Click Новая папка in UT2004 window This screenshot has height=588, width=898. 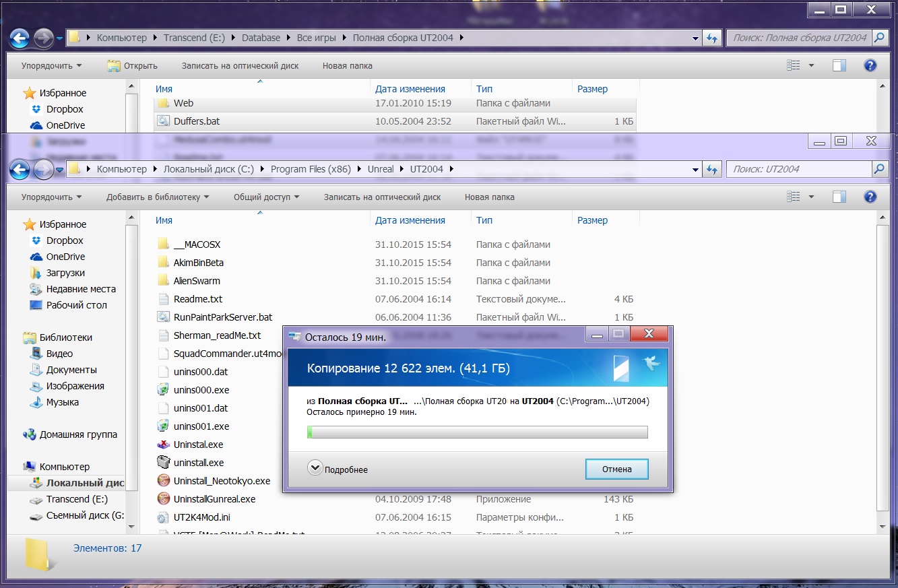[x=489, y=197]
